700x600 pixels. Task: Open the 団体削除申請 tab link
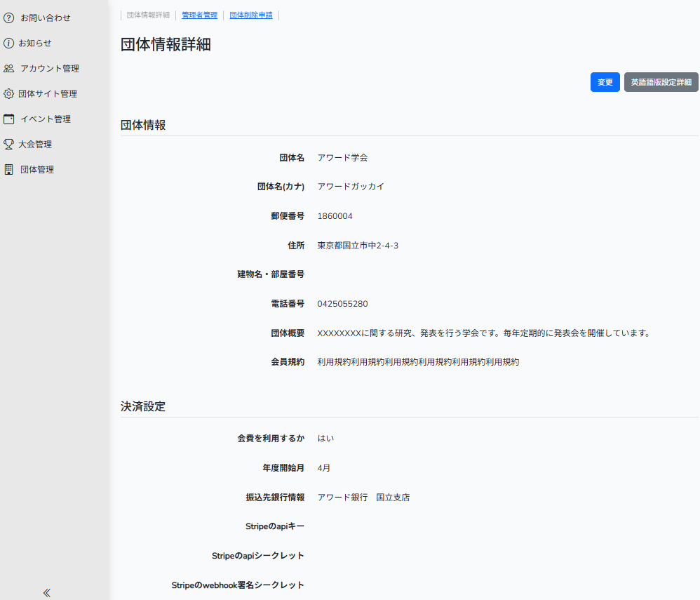[251, 15]
